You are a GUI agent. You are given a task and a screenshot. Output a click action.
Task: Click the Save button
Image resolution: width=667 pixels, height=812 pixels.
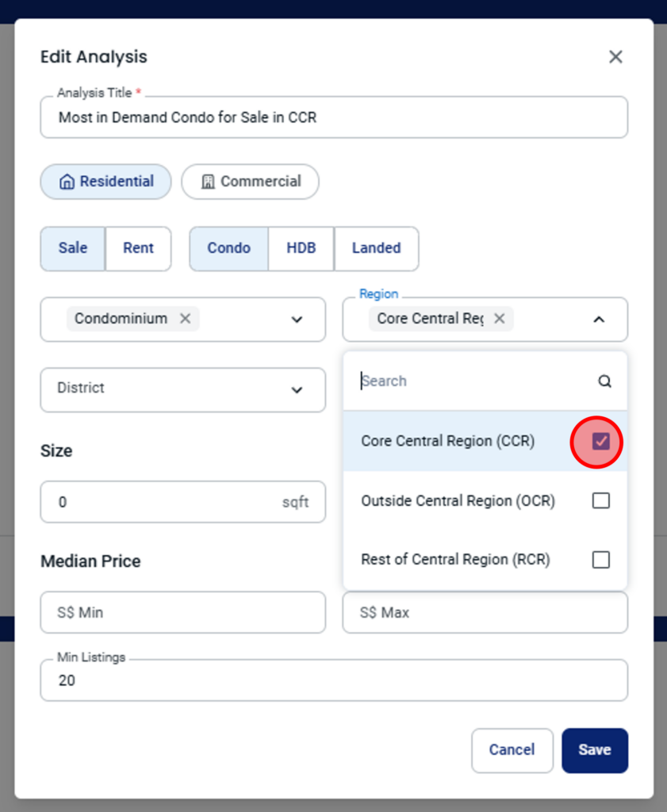(595, 750)
